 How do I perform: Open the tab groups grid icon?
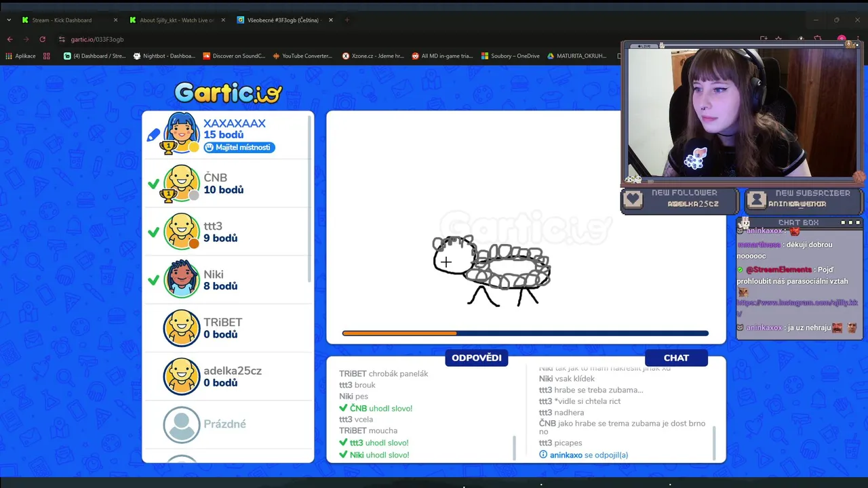[x=47, y=56]
